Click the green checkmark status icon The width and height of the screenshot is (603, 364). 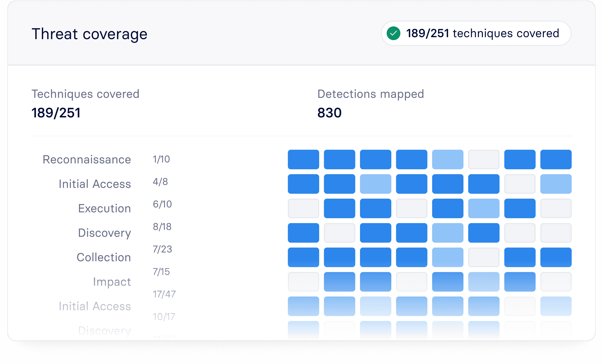tap(393, 33)
